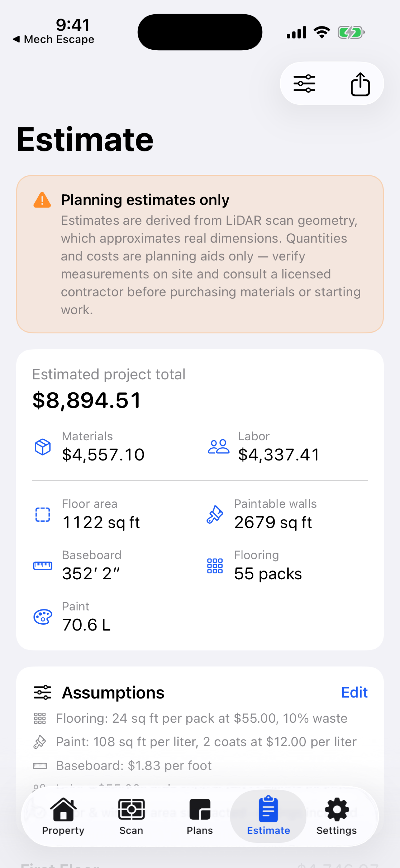400x868 pixels.
Task: Tap the Materials cube icon
Action: pos(43,447)
